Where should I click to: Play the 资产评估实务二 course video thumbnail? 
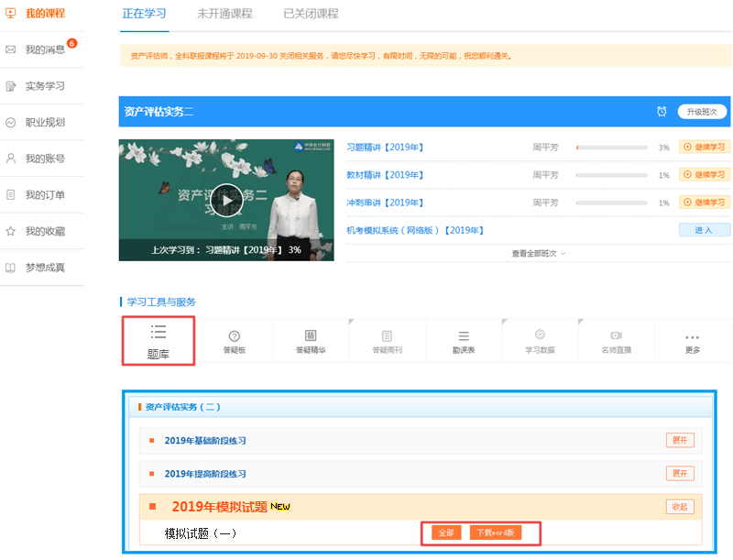(x=226, y=199)
